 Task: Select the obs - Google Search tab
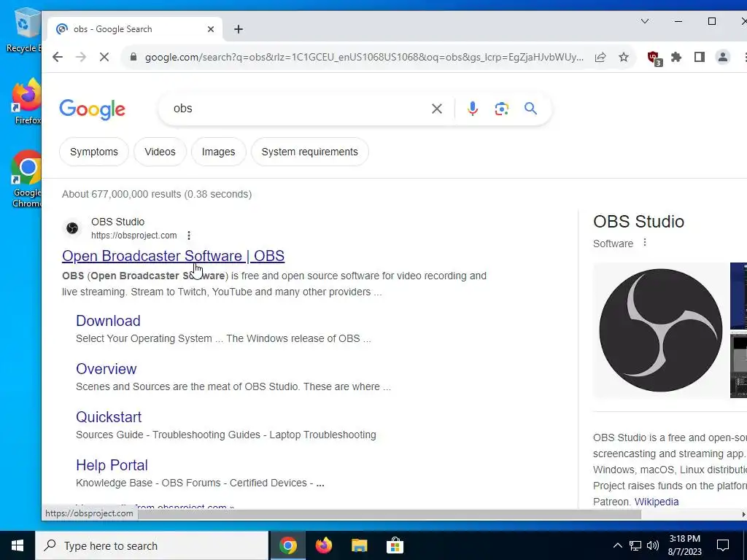tap(135, 29)
